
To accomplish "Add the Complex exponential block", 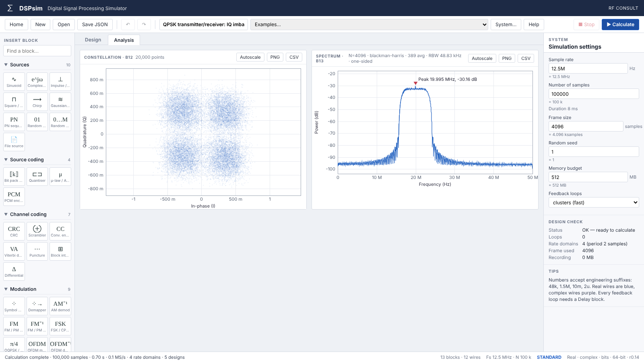I will pyautogui.click(x=37, y=82).
